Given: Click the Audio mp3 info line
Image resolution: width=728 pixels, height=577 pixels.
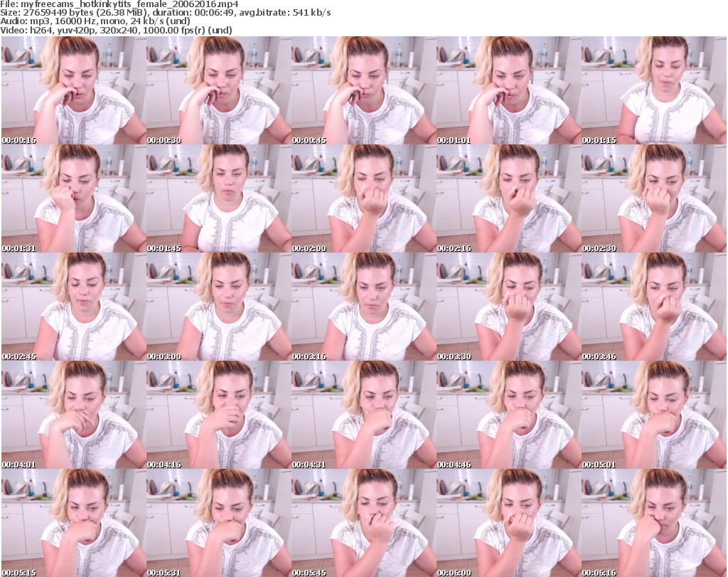Looking at the screenshot, I should coord(95,21).
